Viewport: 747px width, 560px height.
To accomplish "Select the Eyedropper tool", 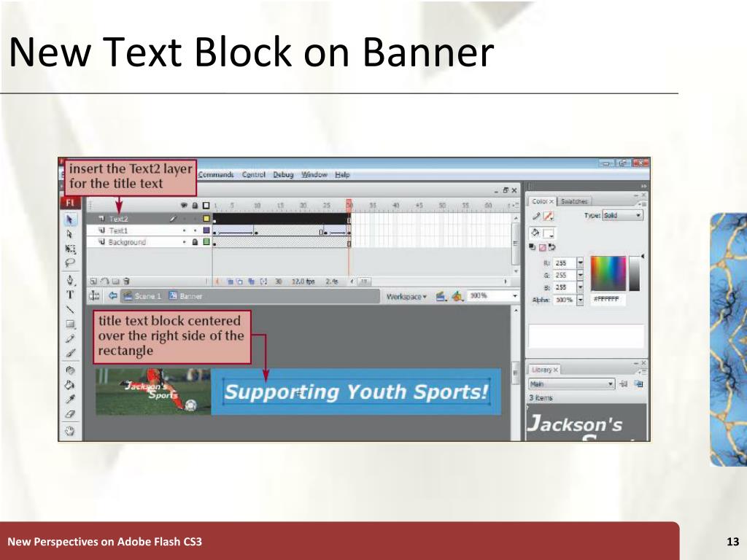I will pos(70,400).
